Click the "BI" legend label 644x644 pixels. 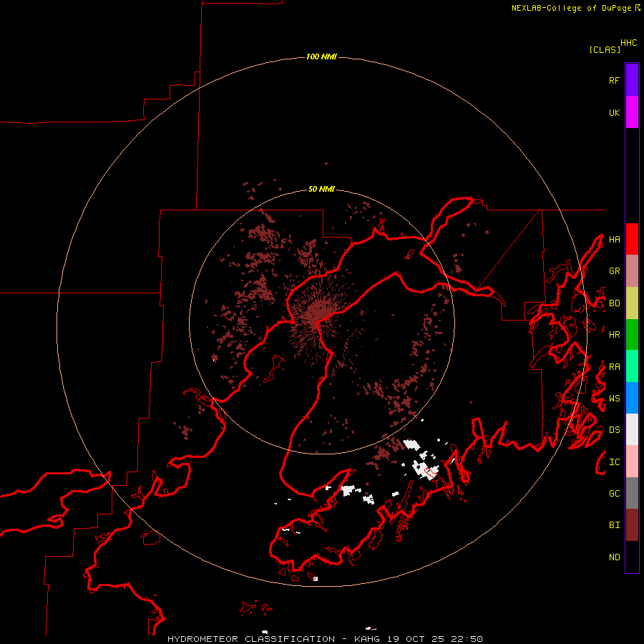coord(614,525)
